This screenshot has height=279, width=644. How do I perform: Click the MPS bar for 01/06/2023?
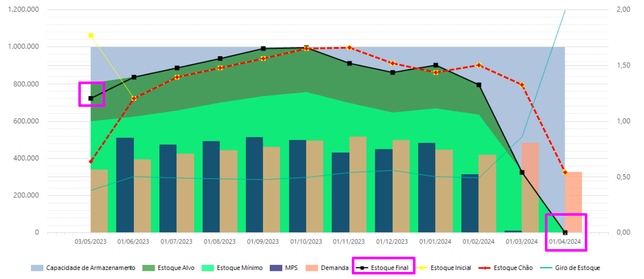(125, 185)
